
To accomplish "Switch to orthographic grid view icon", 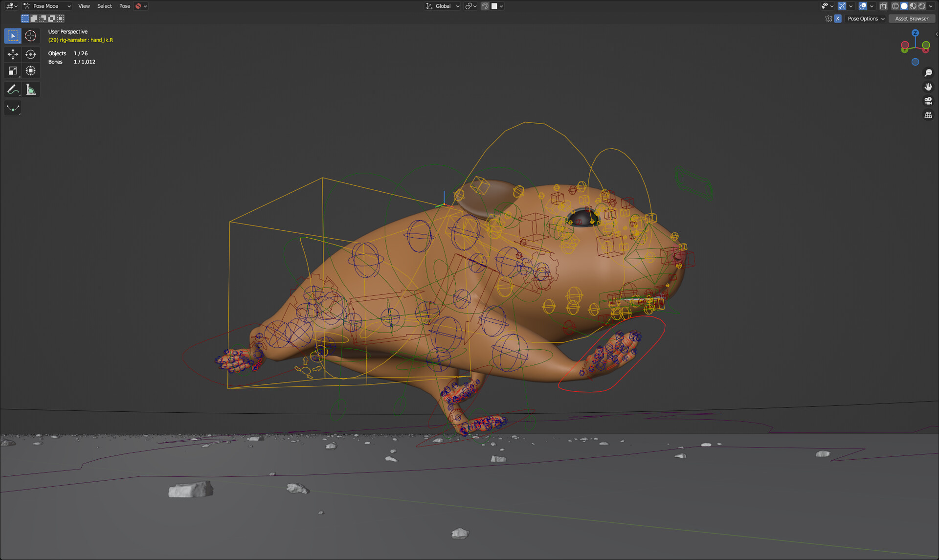I will (928, 115).
